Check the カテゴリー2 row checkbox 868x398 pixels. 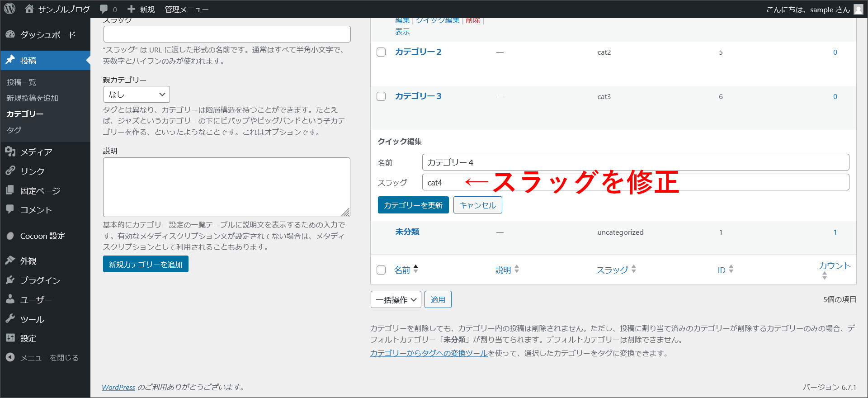(381, 52)
